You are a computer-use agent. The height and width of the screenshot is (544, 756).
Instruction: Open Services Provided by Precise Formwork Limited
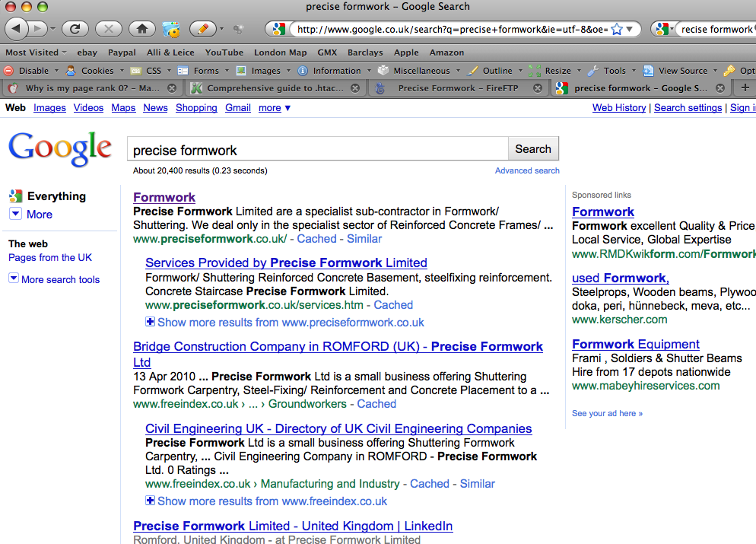286,262
